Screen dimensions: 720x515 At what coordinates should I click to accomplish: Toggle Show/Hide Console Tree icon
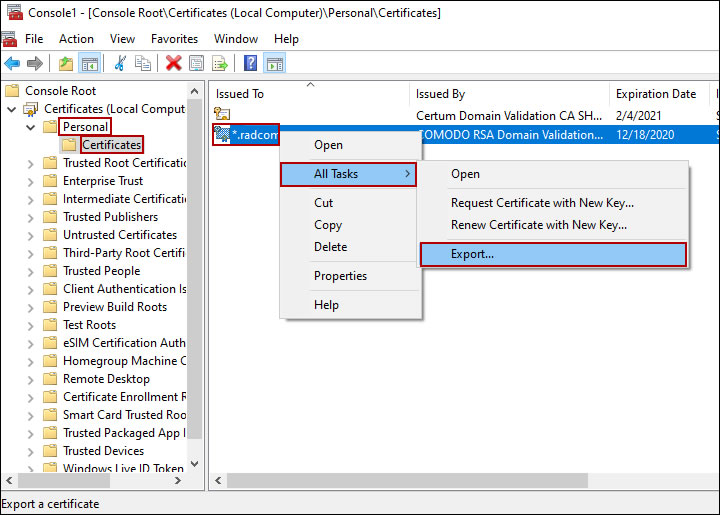click(89, 64)
